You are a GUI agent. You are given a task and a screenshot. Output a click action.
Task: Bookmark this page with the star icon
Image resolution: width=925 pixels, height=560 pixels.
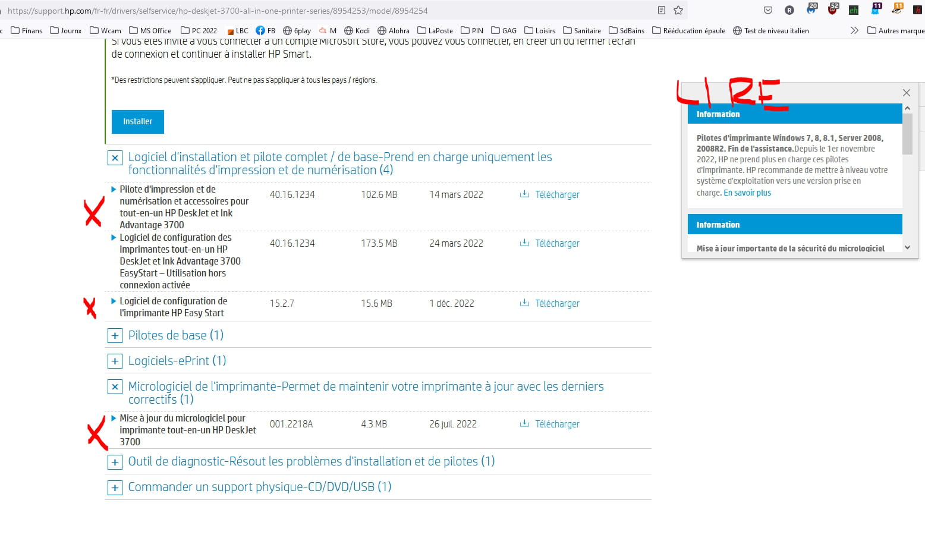click(678, 10)
